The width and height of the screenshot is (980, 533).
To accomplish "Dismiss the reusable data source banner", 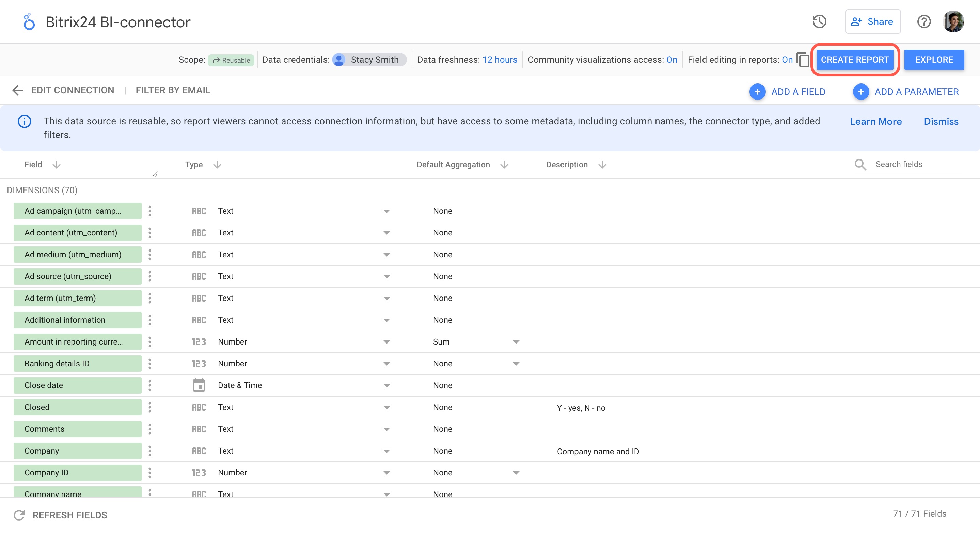I will pos(941,121).
